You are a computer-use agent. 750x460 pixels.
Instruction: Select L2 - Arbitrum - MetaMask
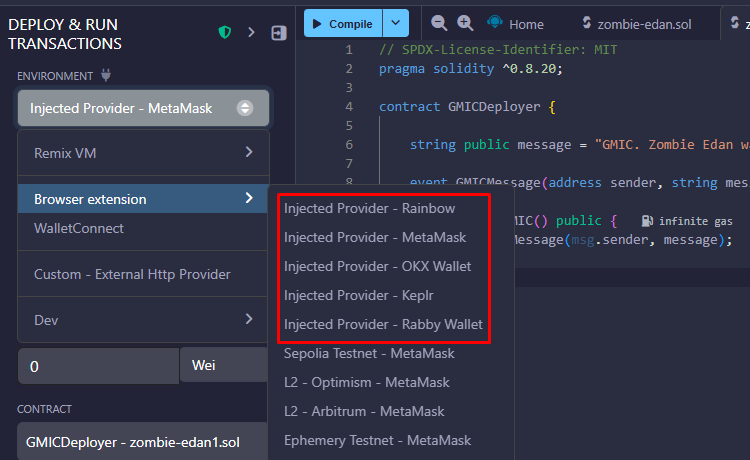pyautogui.click(x=364, y=411)
